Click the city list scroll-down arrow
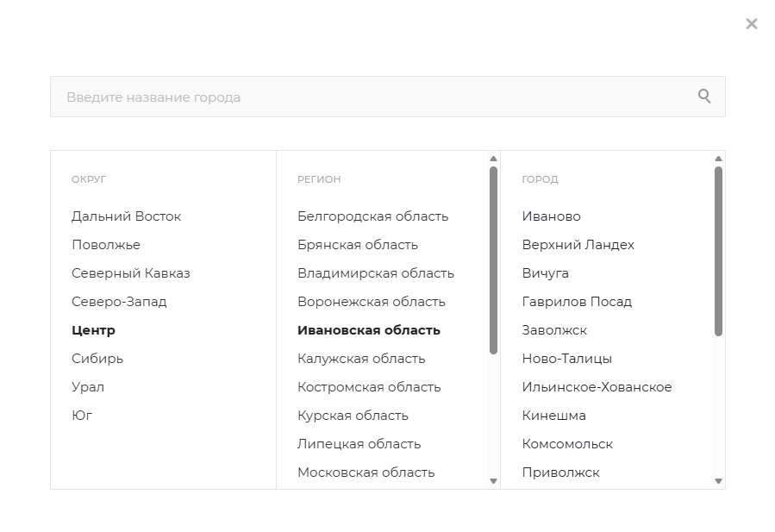This screenshot has width=775, height=532. point(719,481)
